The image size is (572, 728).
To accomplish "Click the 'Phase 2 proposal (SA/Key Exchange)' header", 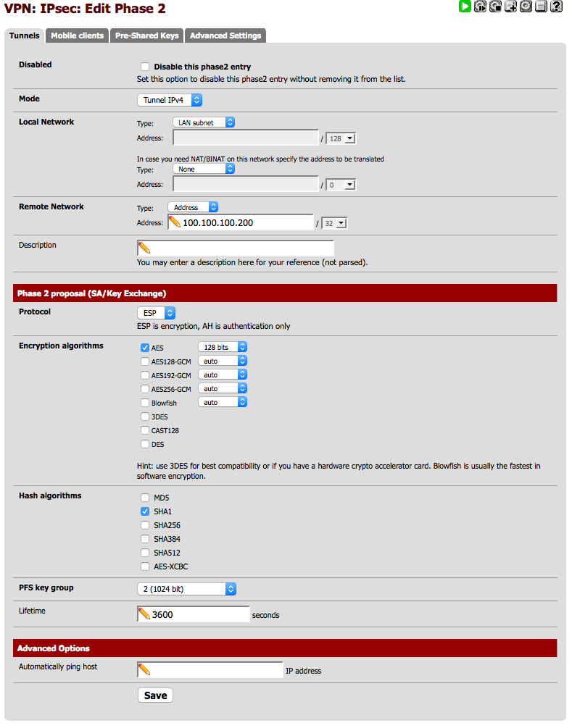I will pos(285,293).
